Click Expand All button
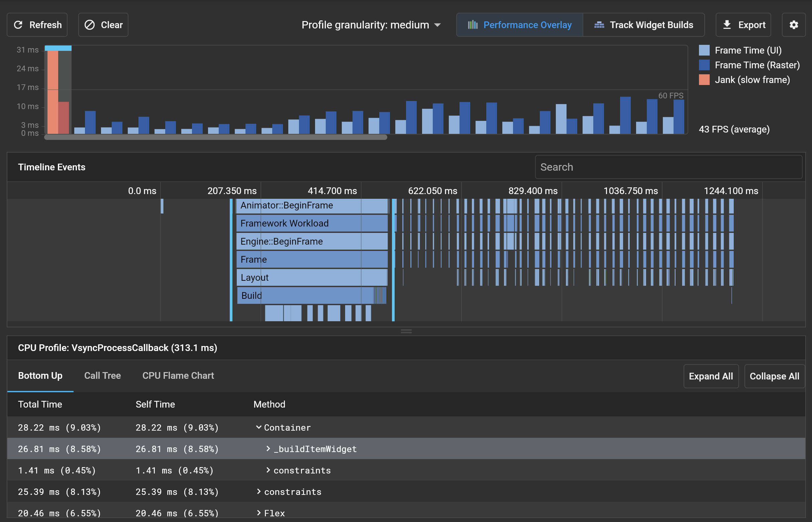The width and height of the screenshot is (812, 522). pyautogui.click(x=711, y=376)
